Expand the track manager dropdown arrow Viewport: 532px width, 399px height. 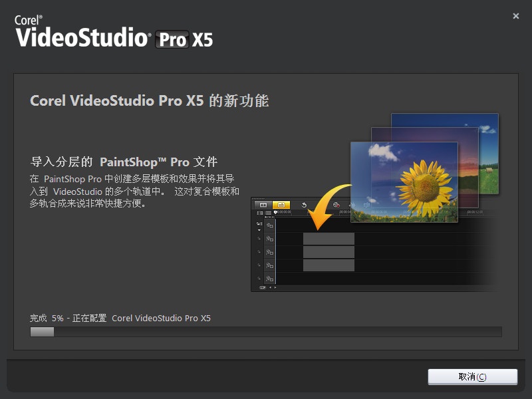(x=259, y=229)
